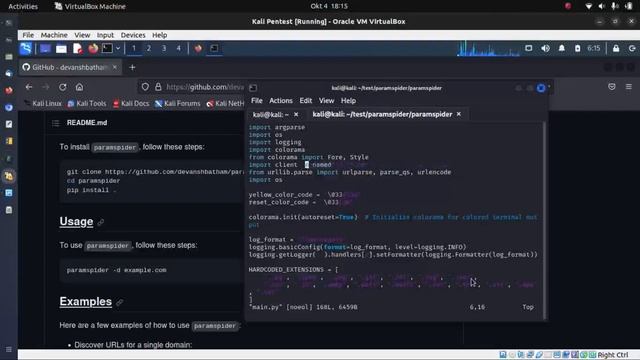Screen dimensions: 640x360
Task: Open the VirtualBox Input menu
Action: [x=105, y=35]
